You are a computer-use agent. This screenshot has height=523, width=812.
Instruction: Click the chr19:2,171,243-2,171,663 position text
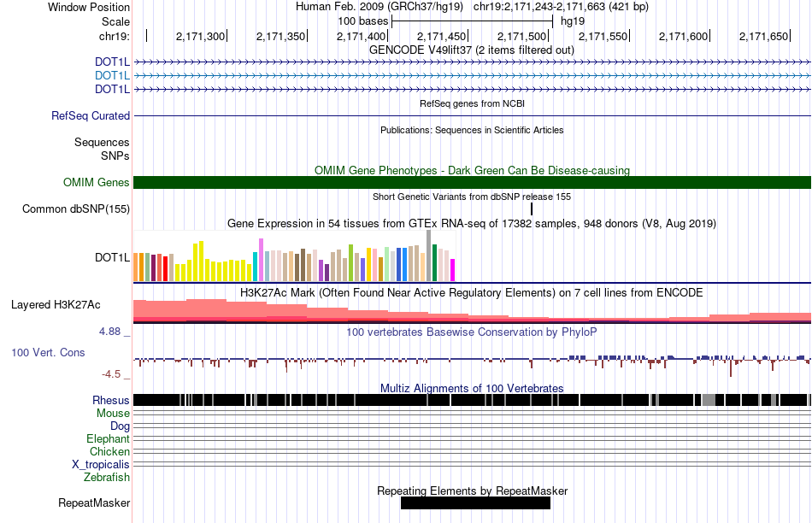coord(561,7)
